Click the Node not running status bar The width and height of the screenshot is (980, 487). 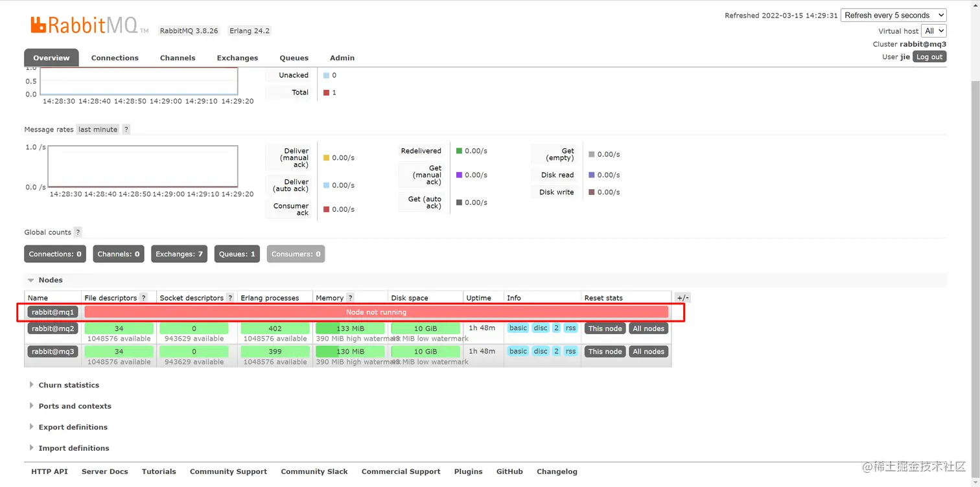click(x=376, y=312)
